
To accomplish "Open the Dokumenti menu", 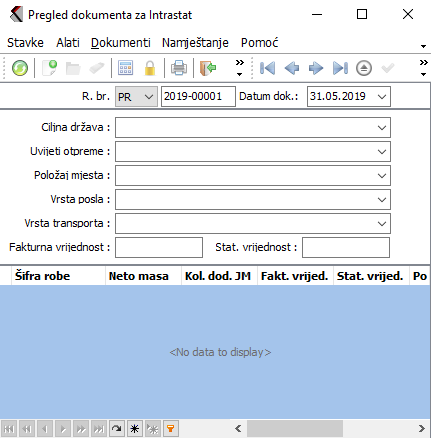I will 121,43.
